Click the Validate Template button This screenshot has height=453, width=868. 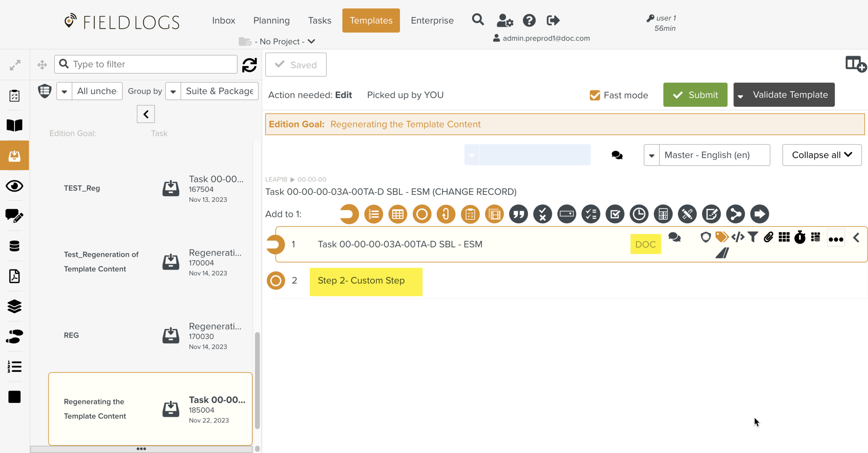pyautogui.click(x=790, y=94)
